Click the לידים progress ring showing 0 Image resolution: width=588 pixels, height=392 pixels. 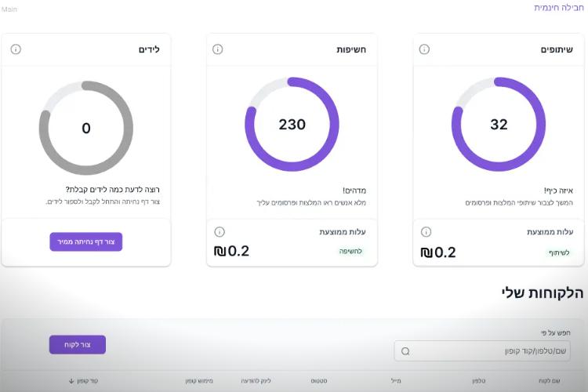pos(86,128)
